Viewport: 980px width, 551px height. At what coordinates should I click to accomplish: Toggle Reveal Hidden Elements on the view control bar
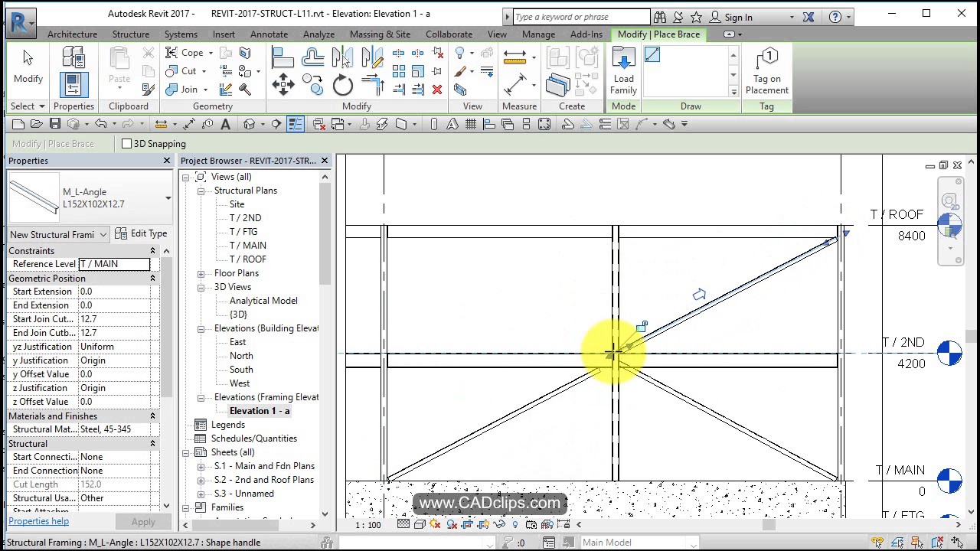point(515,525)
